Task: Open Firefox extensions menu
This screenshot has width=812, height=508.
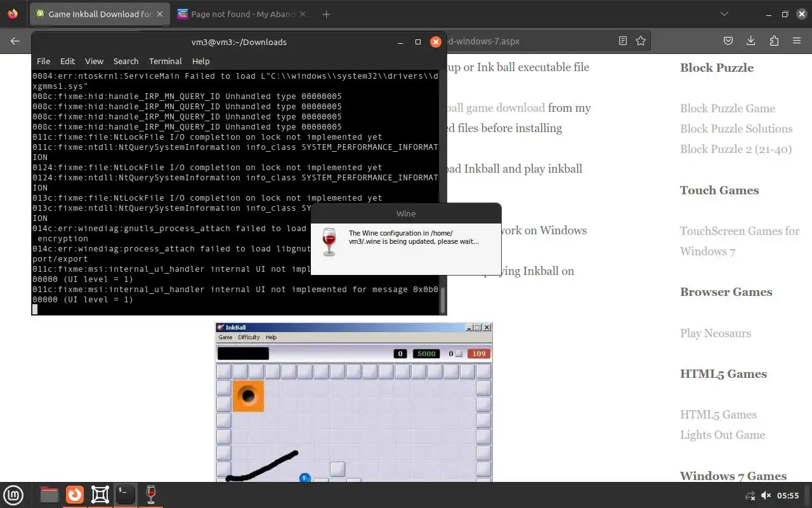Action: (774, 41)
